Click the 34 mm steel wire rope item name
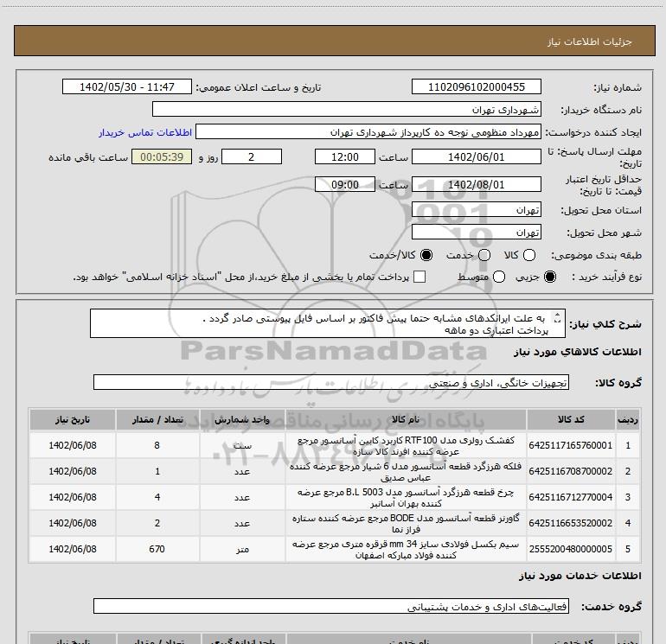The height and width of the screenshot is (644, 666). [406, 549]
